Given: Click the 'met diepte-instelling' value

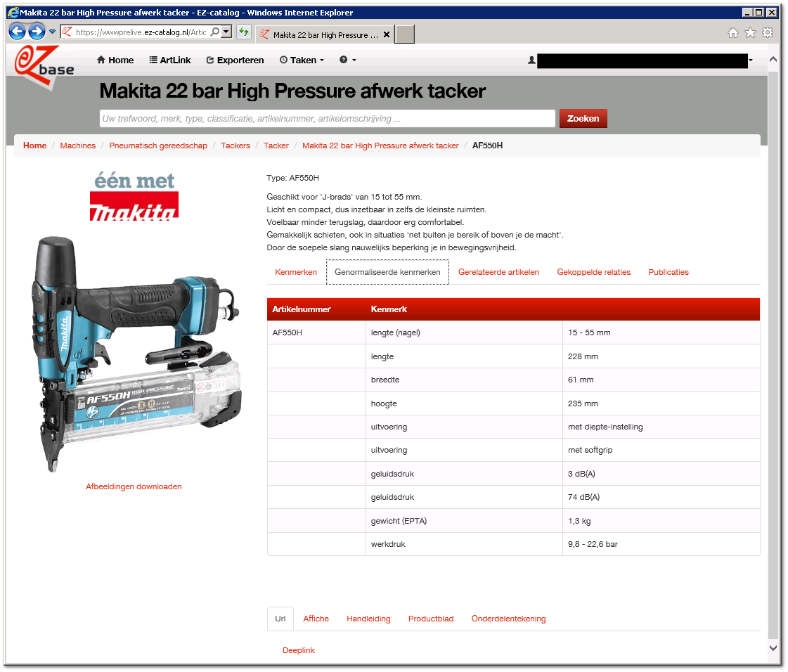Looking at the screenshot, I should click(605, 427).
